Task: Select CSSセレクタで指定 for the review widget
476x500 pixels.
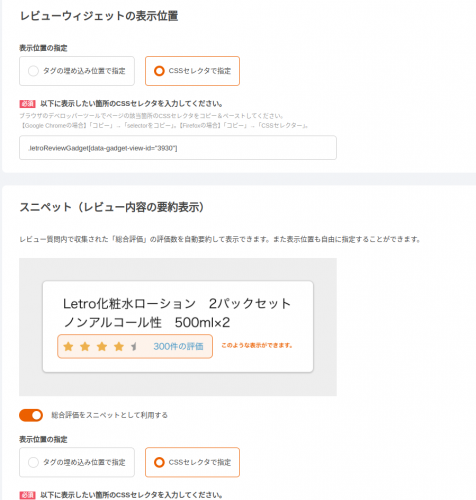Action: pos(192,71)
